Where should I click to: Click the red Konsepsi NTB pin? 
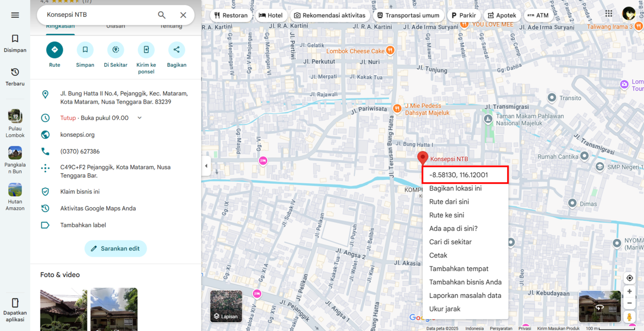click(423, 158)
